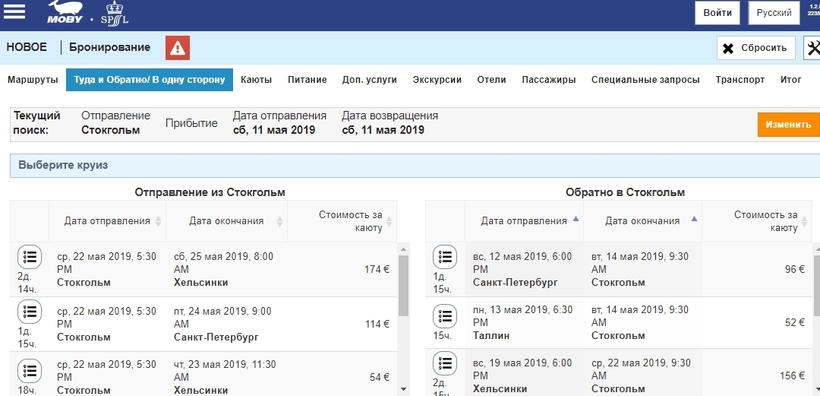Open the Пассажиры tab

pyautogui.click(x=549, y=80)
